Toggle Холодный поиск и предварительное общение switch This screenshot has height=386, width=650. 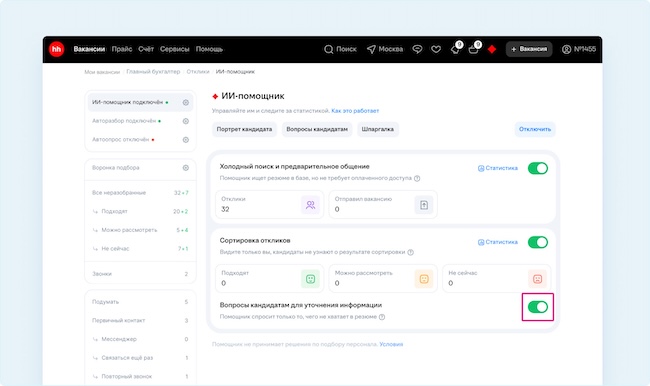coord(538,168)
